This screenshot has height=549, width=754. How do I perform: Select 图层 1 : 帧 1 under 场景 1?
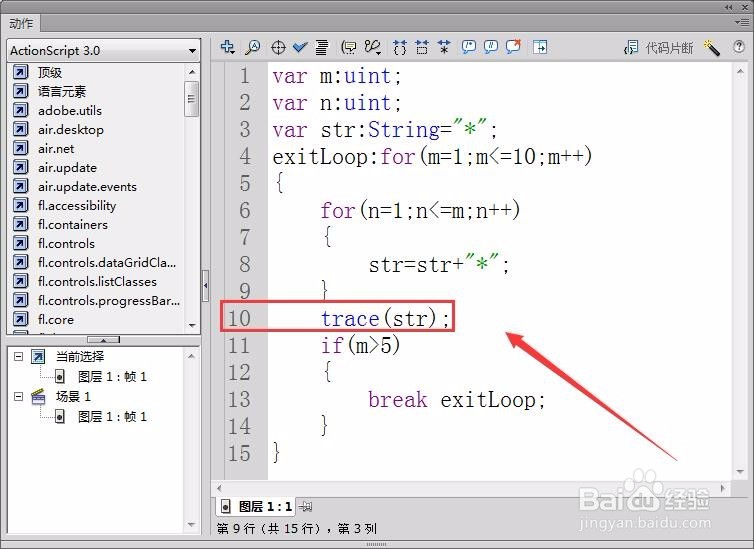coord(112,416)
